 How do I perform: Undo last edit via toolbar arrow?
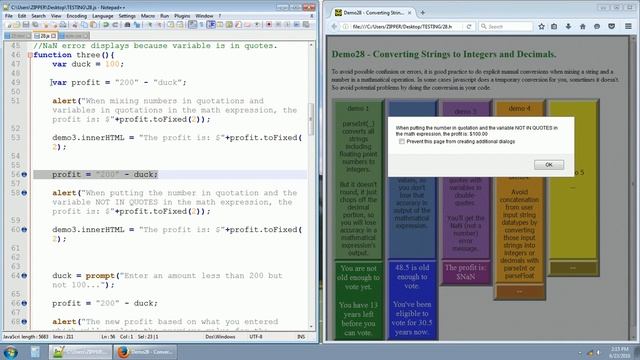point(106,25)
